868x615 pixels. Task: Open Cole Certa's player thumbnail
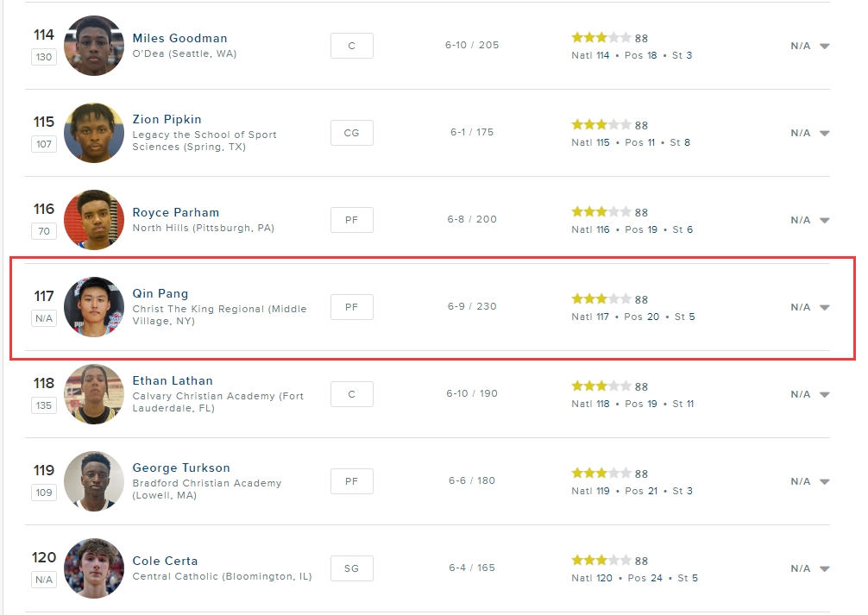(94, 568)
